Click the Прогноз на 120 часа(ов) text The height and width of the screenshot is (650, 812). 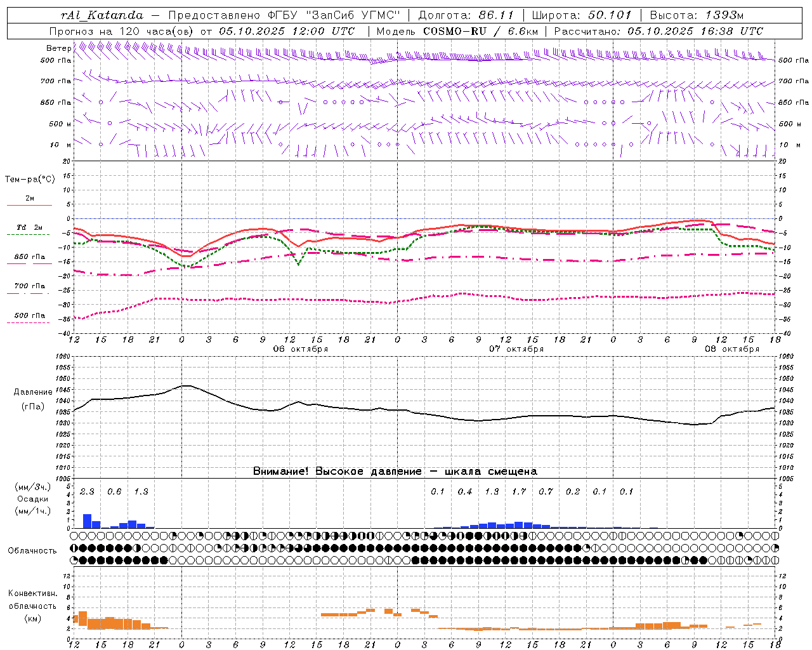[122, 31]
